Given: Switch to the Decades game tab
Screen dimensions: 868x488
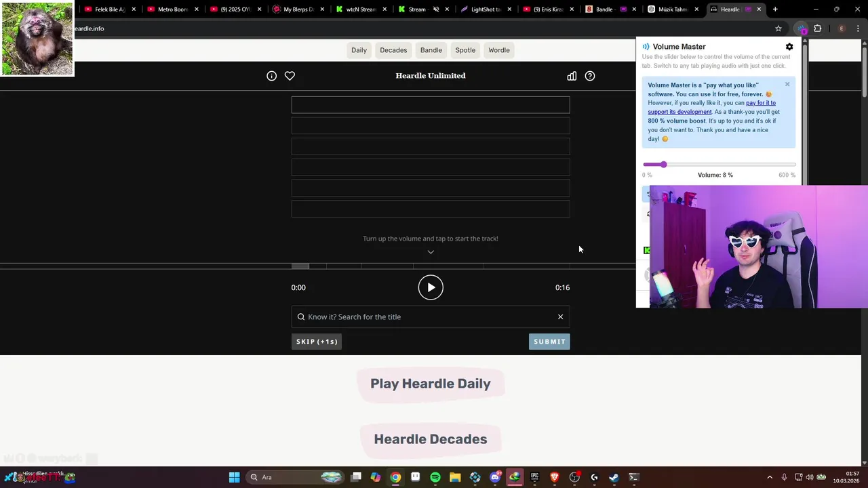Looking at the screenshot, I should coord(393,50).
